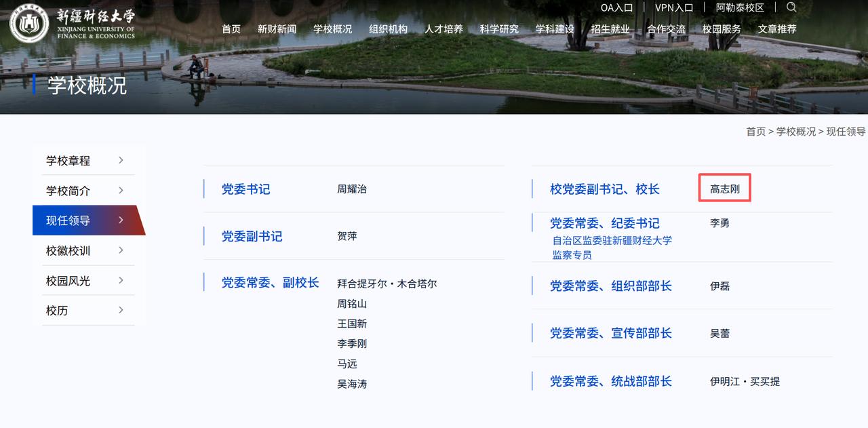Open 新财新闻 menu item
The width and height of the screenshot is (868, 428).
pos(277,29)
